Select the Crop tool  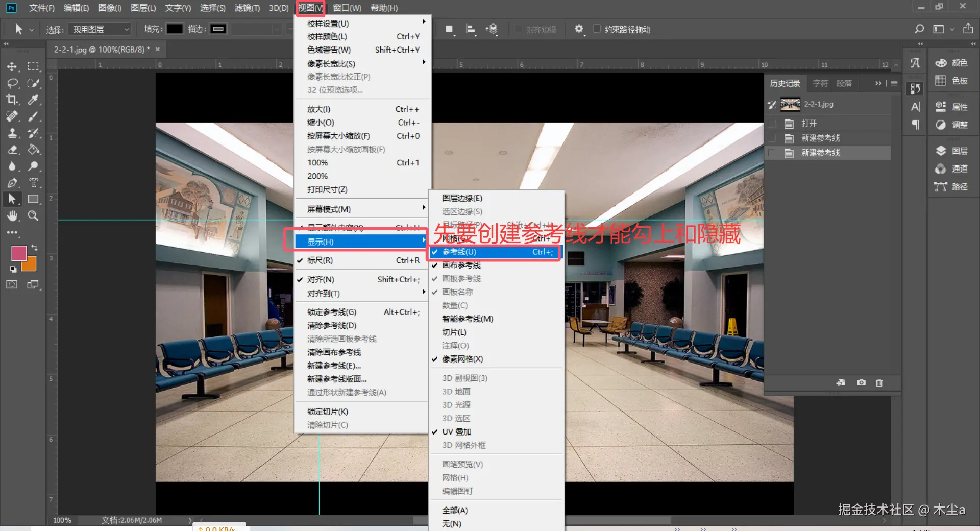click(x=12, y=100)
